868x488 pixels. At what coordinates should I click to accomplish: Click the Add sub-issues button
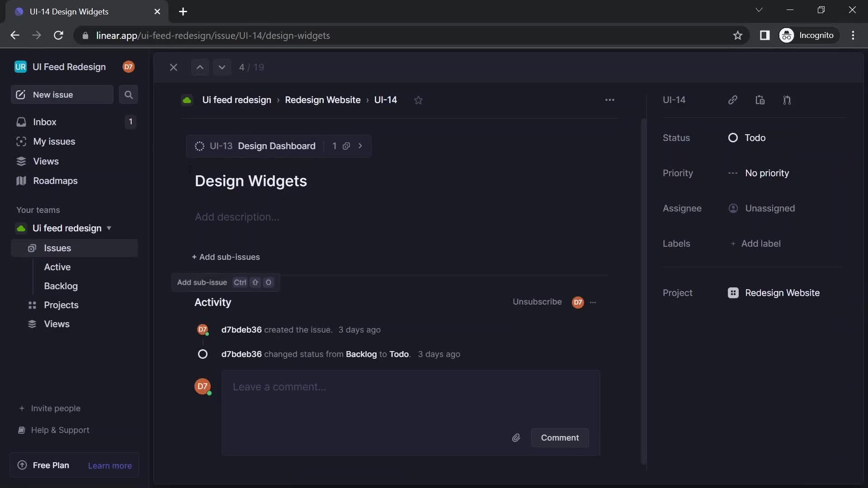click(226, 256)
